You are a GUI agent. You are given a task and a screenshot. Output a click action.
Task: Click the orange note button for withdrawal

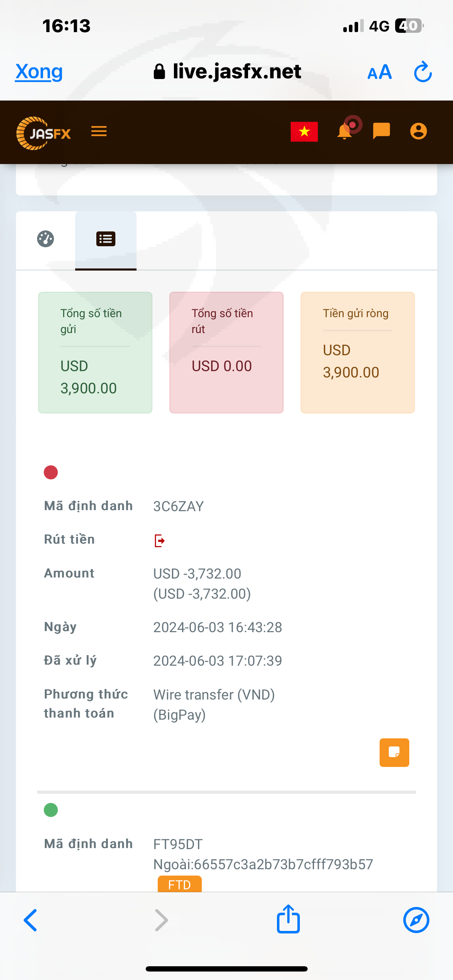394,752
